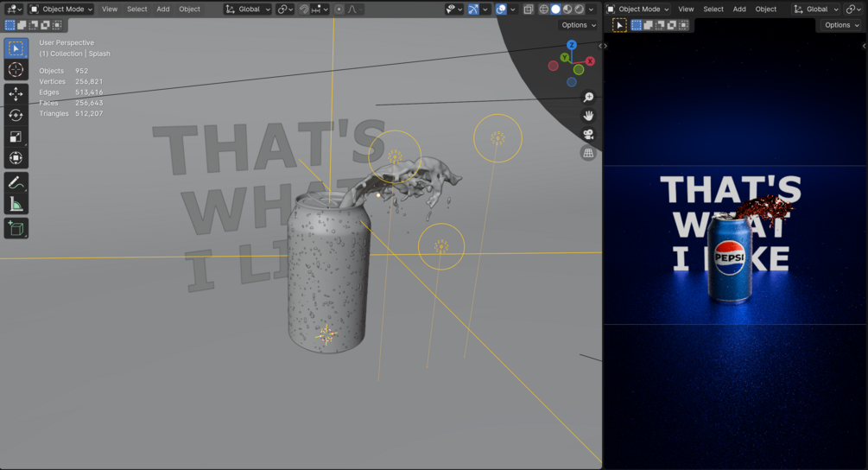Switch to rendered viewport shading

(x=579, y=9)
